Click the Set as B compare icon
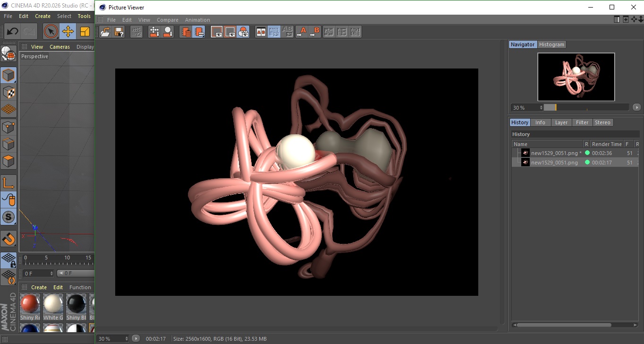Viewport: 644px width, 344px height. coord(314,32)
